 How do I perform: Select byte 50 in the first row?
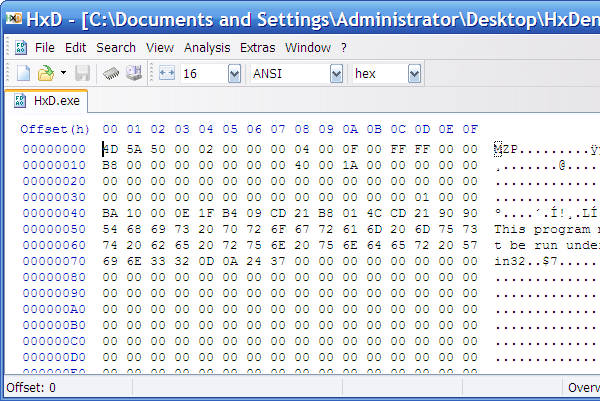158,149
